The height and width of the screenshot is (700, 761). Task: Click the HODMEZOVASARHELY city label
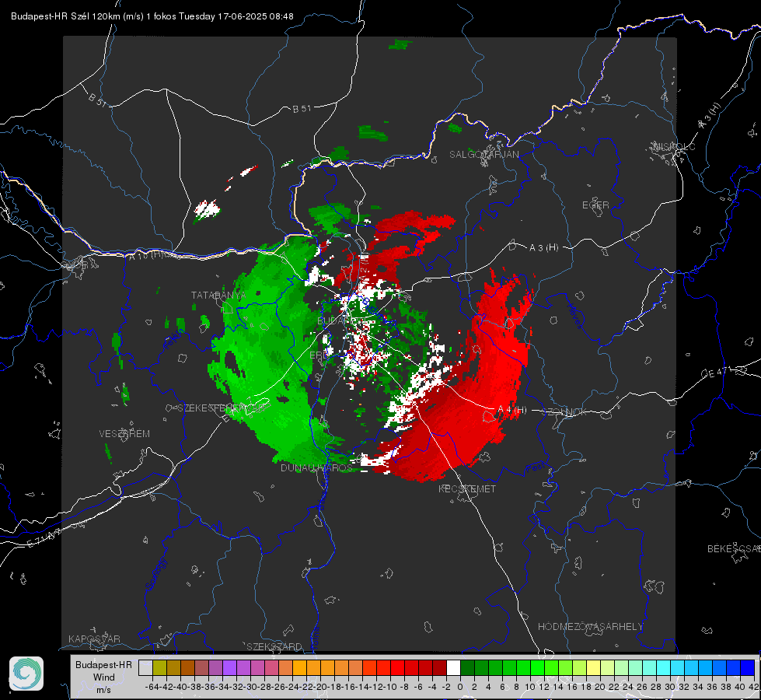(x=590, y=627)
